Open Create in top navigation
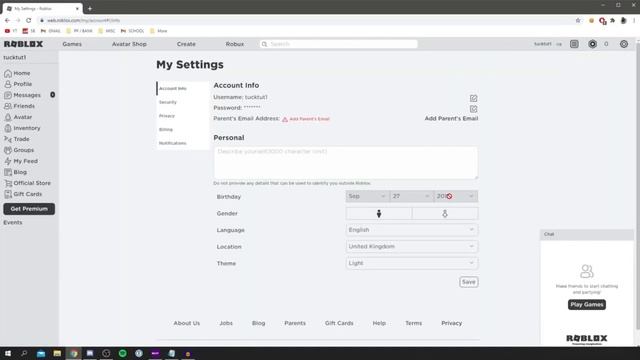Viewport: 640px width, 360px height. [x=186, y=44]
